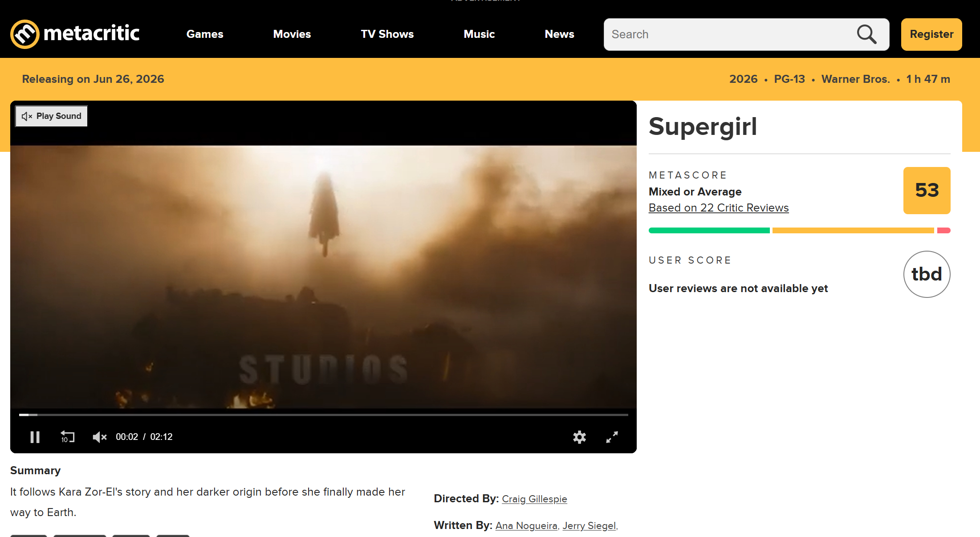The width and height of the screenshot is (980, 537).
Task: Rewind the trailer 10 seconds
Action: click(68, 437)
